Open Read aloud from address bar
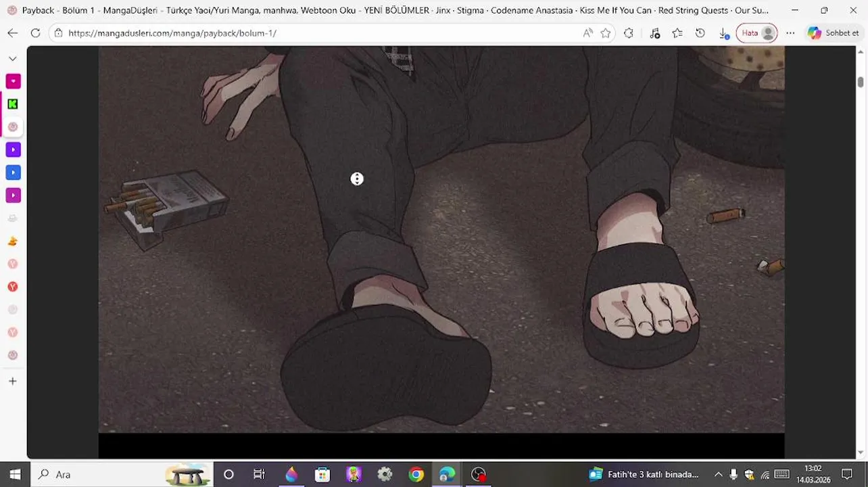 point(587,33)
